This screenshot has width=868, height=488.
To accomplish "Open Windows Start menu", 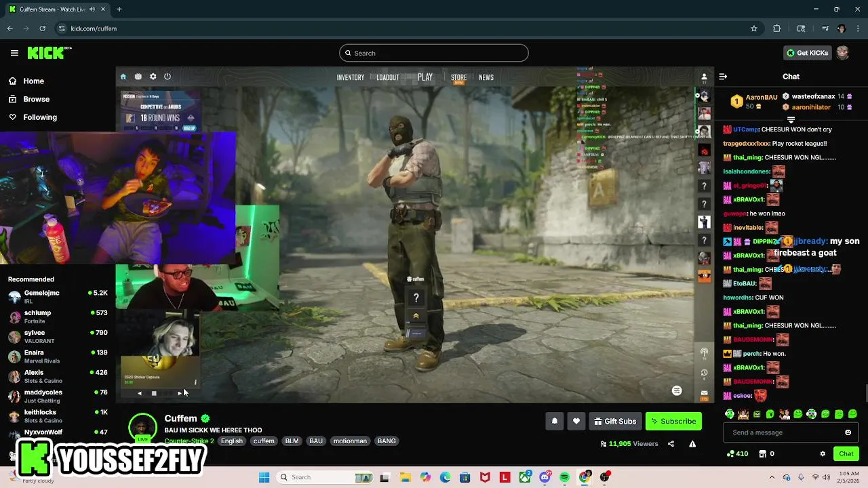I will pos(264,477).
